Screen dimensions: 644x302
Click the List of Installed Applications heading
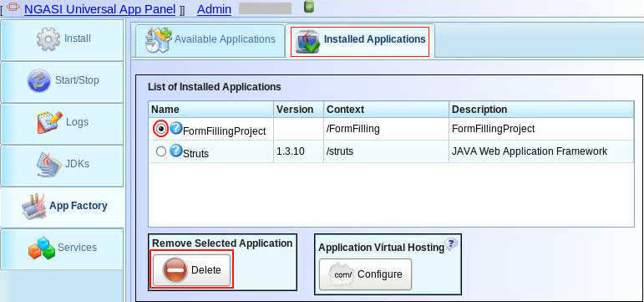pyautogui.click(x=215, y=87)
